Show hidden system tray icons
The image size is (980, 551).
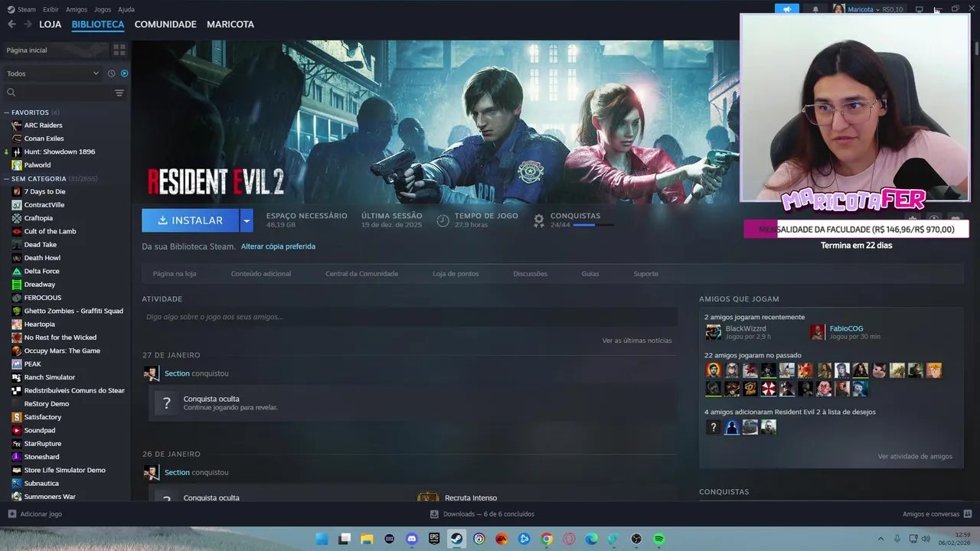click(880, 539)
